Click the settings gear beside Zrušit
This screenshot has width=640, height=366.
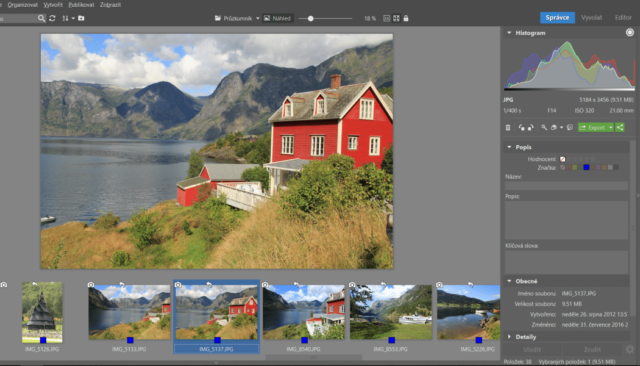click(x=630, y=350)
